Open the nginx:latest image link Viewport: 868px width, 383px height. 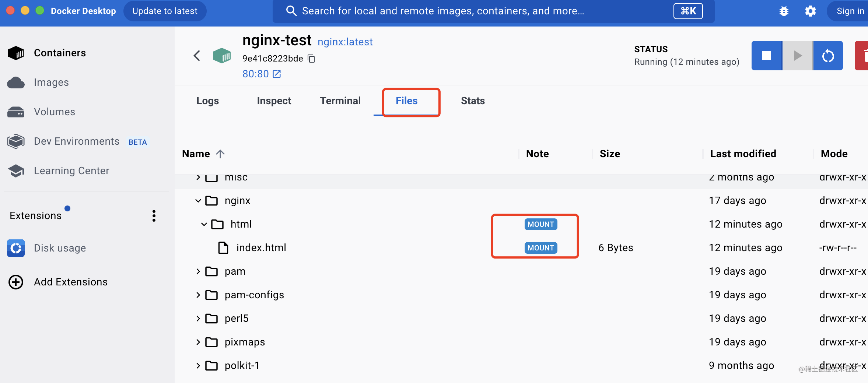click(345, 42)
